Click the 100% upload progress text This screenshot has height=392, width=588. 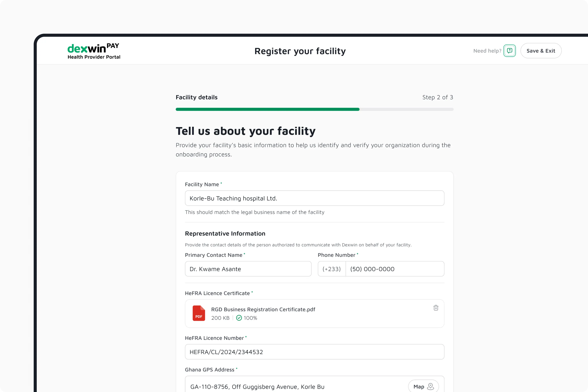(x=250, y=318)
